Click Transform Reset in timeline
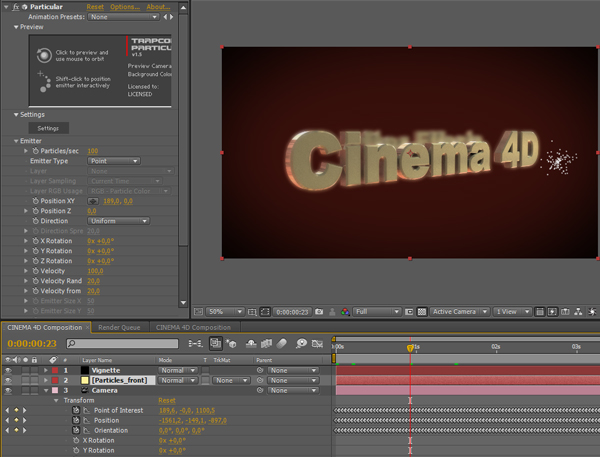 pyautogui.click(x=167, y=400)
